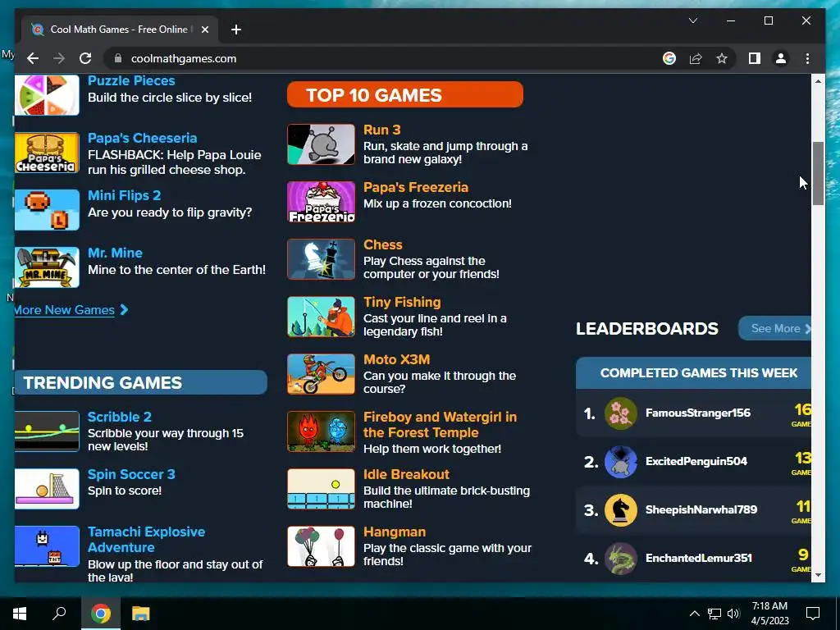Open the Moto X3M thumbnail

click(x=321, y=374)
